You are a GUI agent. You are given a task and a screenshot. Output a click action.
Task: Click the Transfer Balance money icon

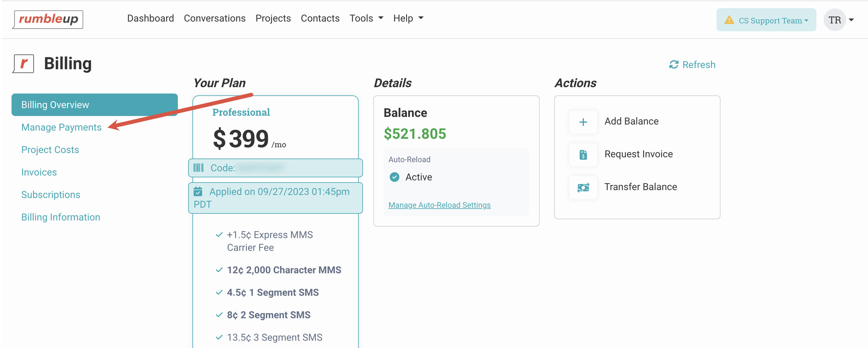pos(583,187)
